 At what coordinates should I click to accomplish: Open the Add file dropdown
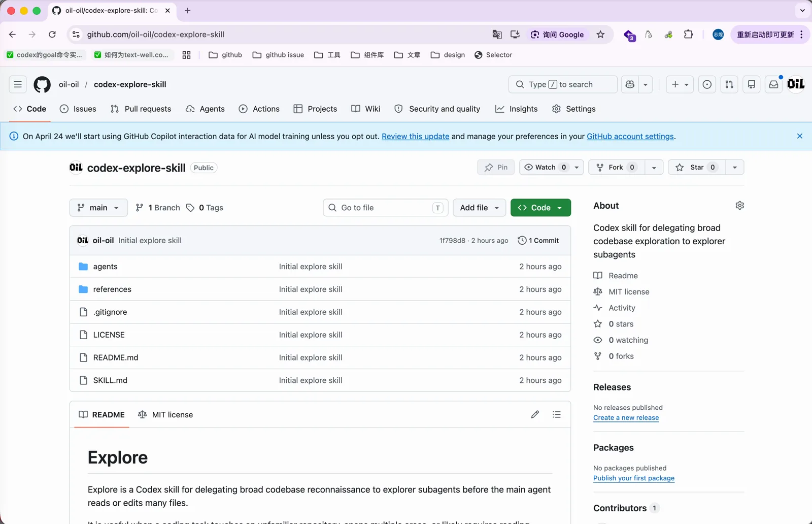click(x=480, y=208)
